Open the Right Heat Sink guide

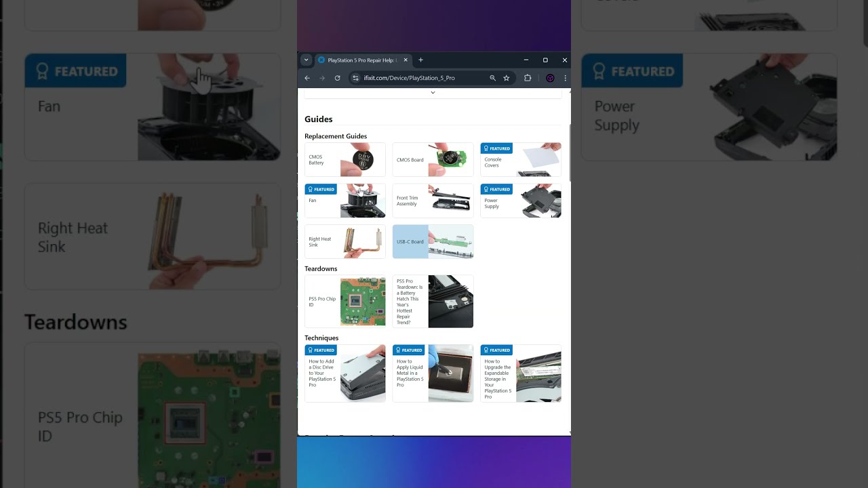coord(344,242)
